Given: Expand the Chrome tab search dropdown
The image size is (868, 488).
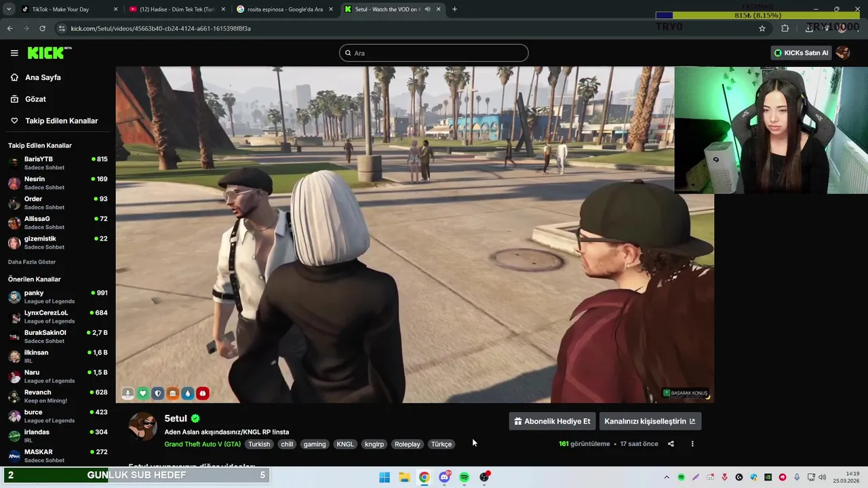Looking at the screenshot, I should click(x=9, y=9).
